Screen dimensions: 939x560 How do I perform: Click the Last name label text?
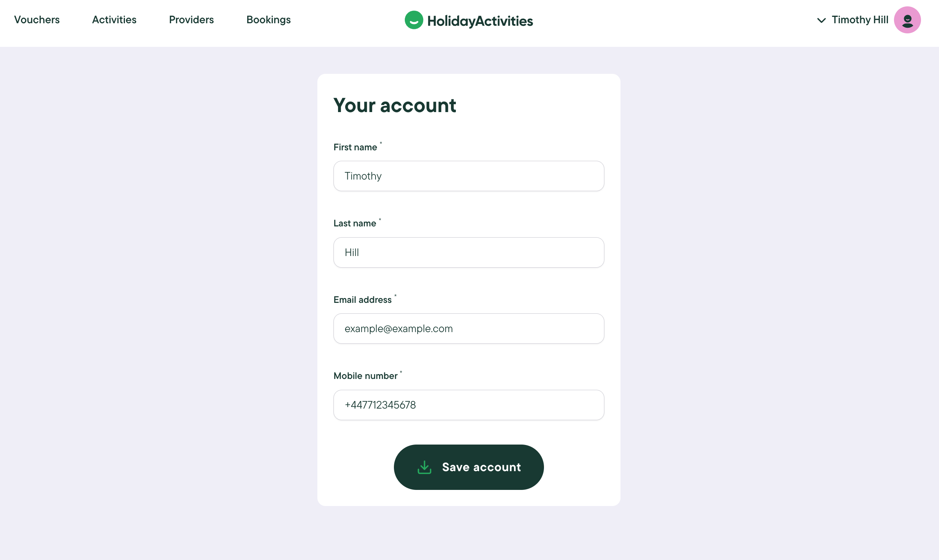(x=355, y=223)
